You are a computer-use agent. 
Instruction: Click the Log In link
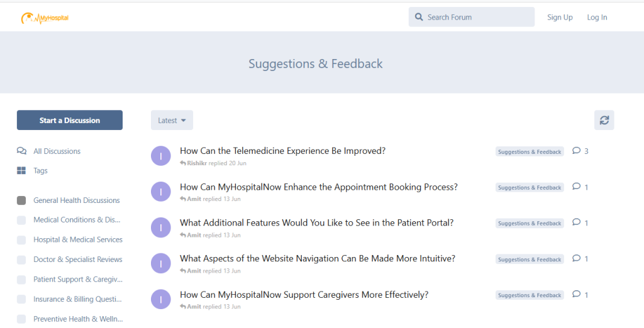[597, 18]
